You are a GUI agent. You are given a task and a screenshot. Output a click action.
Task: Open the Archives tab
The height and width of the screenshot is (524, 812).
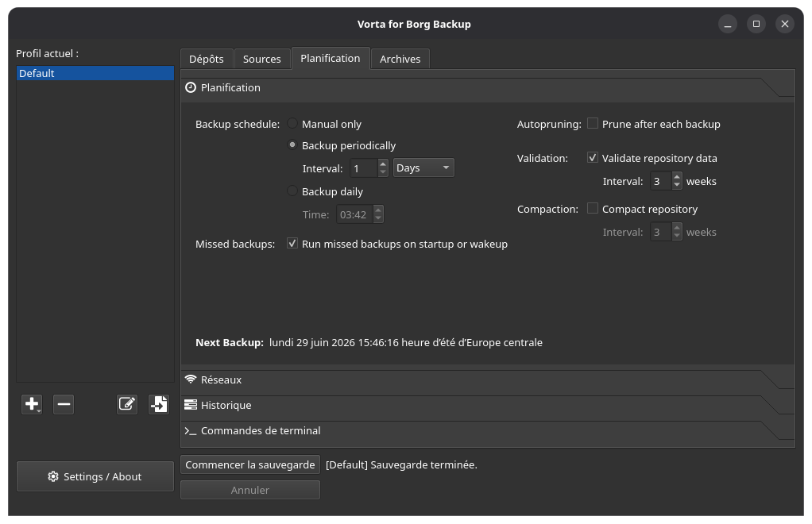pos(400,59)
